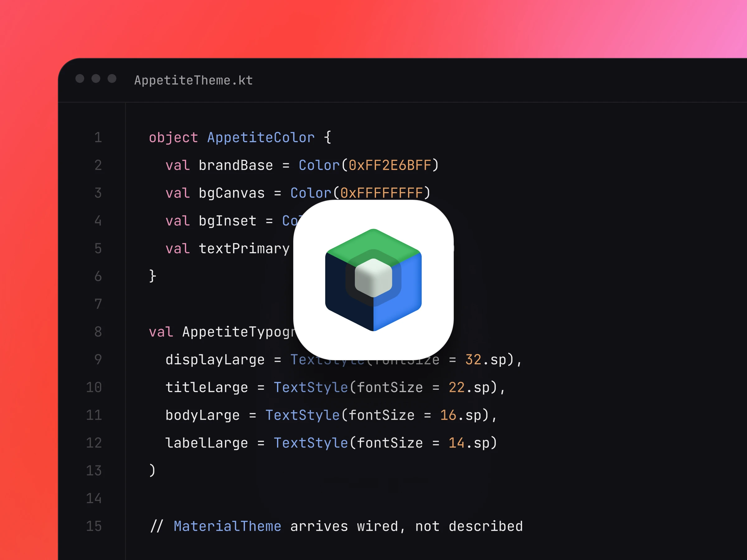Click the titleLarge property name
The image size is (747, 560).
click(x=207, y=388)
